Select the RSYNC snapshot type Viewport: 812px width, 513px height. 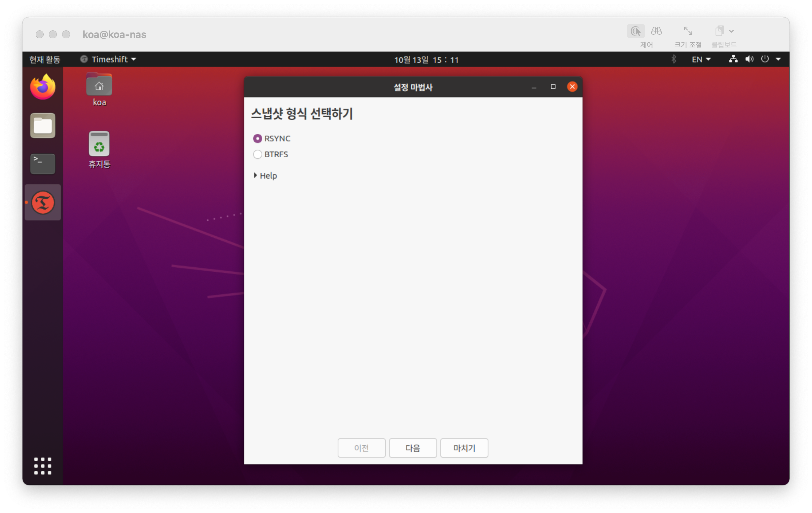(x=258, y=139)
